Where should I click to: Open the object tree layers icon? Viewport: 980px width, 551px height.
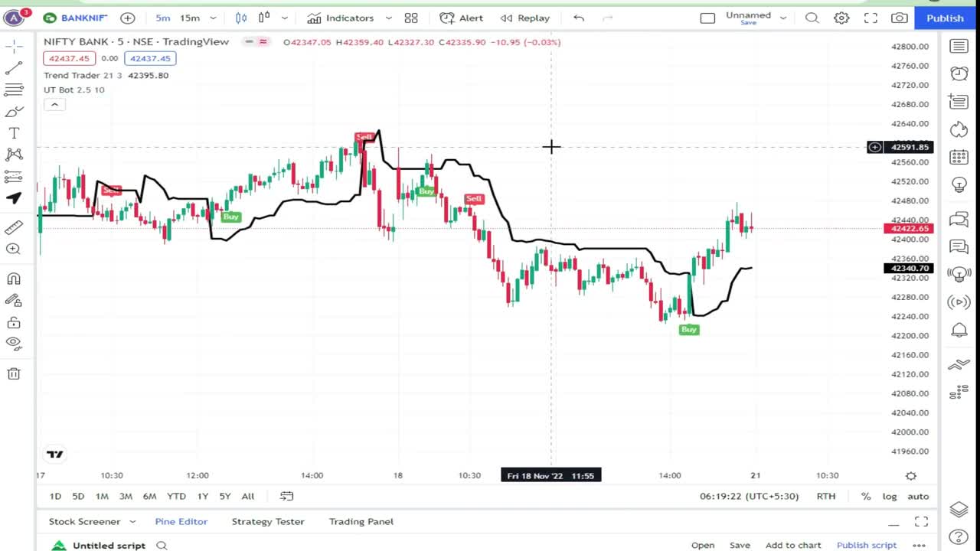point(959,509)
